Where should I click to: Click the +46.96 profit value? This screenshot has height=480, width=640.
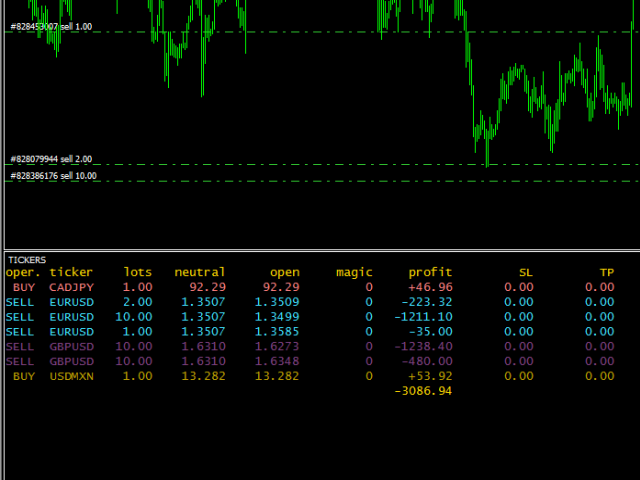pos(430,287)
